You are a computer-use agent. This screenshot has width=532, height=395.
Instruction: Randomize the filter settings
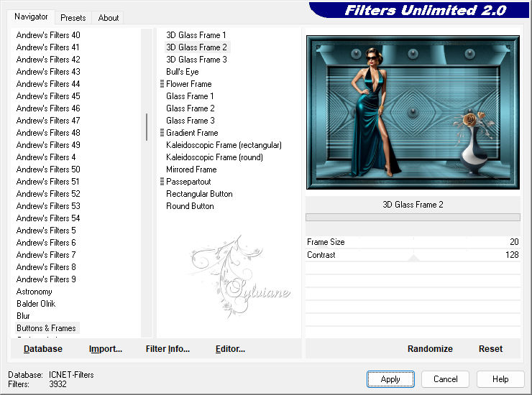(x=430, y=348)
